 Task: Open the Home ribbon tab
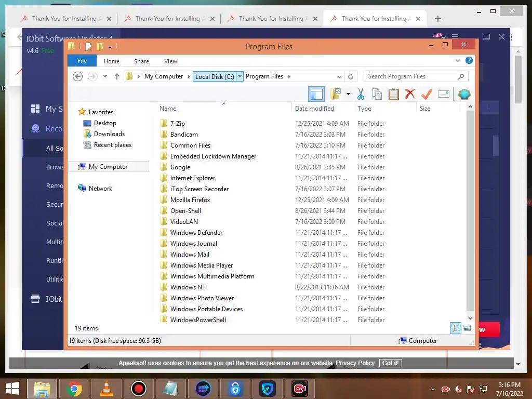click(x=112, y=61)
